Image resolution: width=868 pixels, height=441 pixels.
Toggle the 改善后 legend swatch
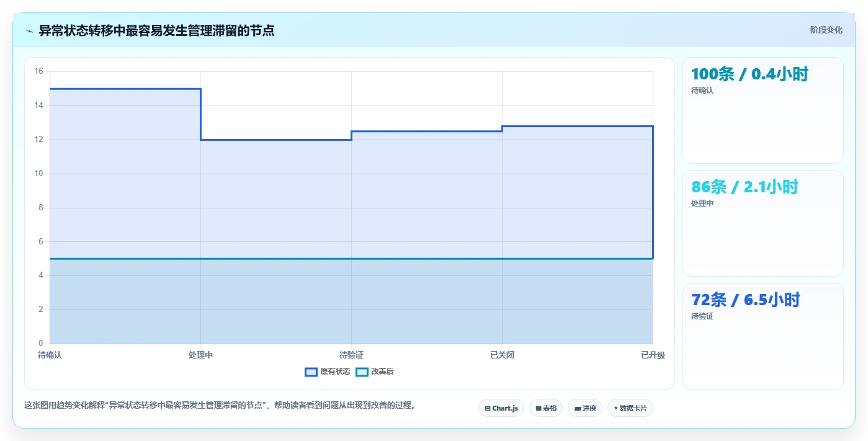click(x=362, y=372)
